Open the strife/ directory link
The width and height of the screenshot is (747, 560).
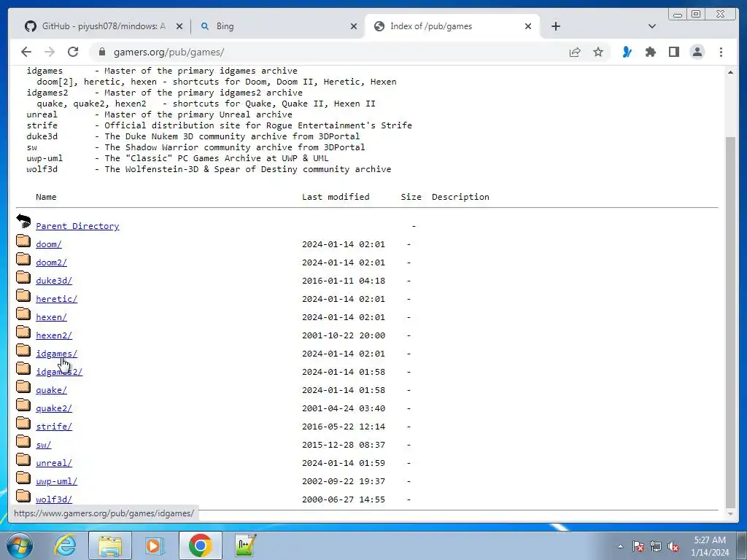[54, 427]
